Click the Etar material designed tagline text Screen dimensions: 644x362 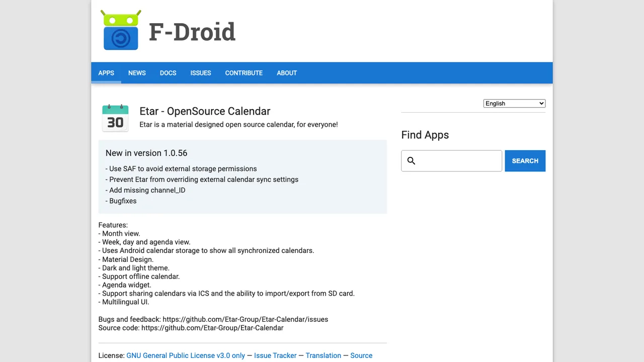pos(238,124)
